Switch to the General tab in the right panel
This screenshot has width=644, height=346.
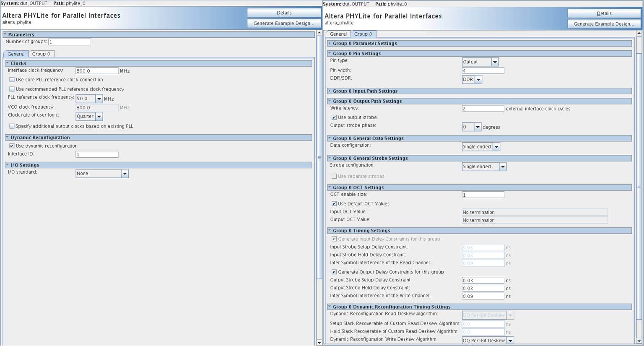pos(338,34)
